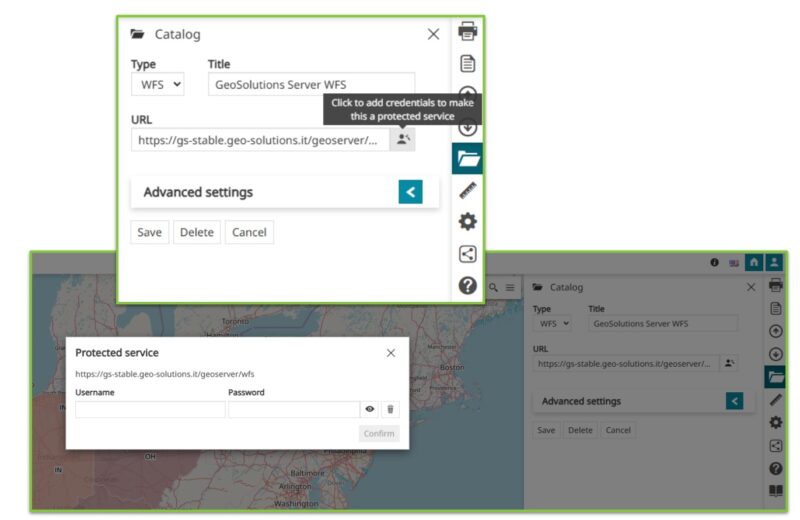Open the Help icon in the map window's sidebar
The width and height of the screenshot is (800, 520).
click(776, 468)
